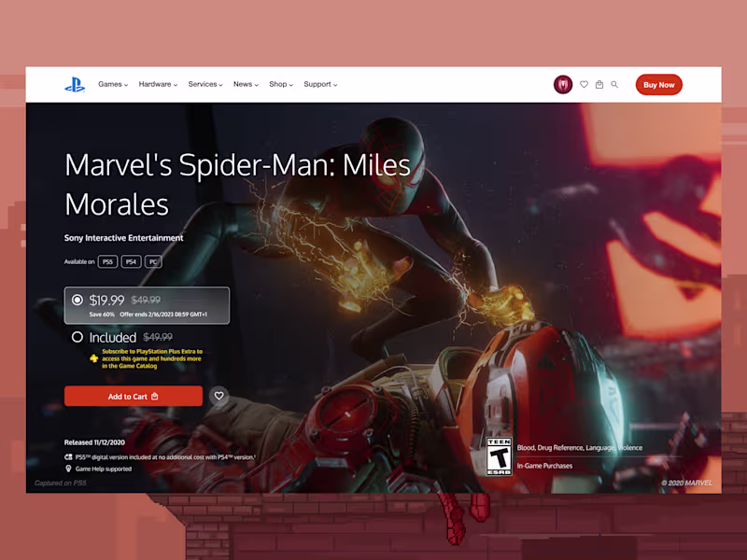Click 'Save 60%' discount text
Screen dimensions: 747x560
pos(102,315)
